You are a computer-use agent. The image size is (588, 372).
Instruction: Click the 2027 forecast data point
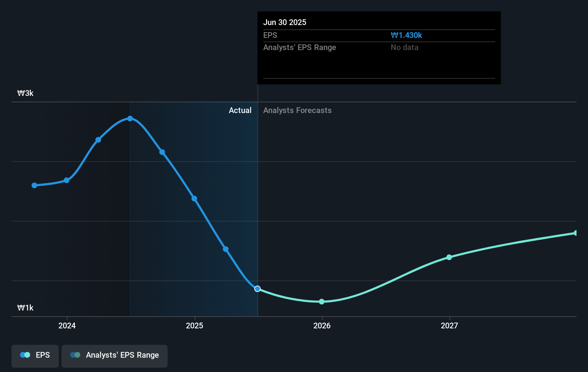click(449, 258)
